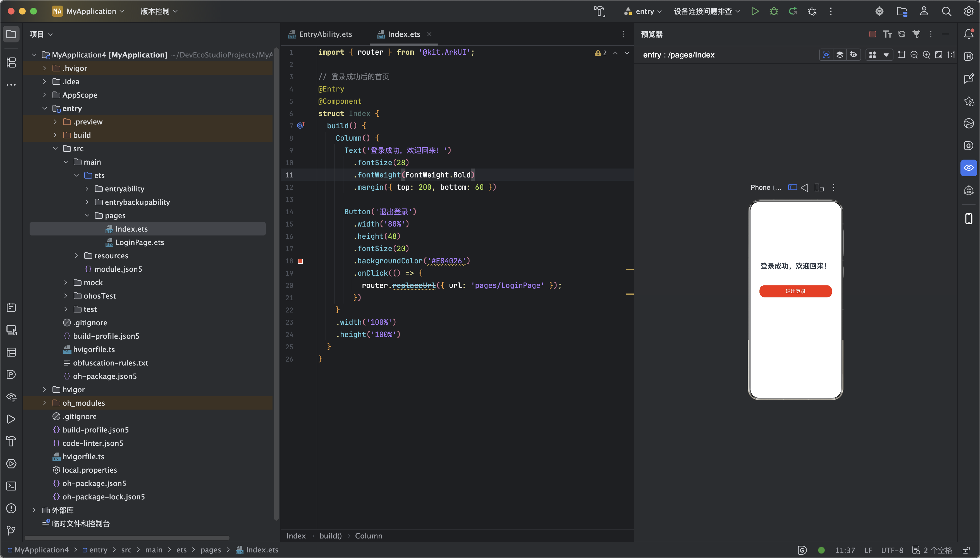Rotate the phone preview with back-triangle icon
Viewport: 980px width, 558px height.
pos(804,187)
